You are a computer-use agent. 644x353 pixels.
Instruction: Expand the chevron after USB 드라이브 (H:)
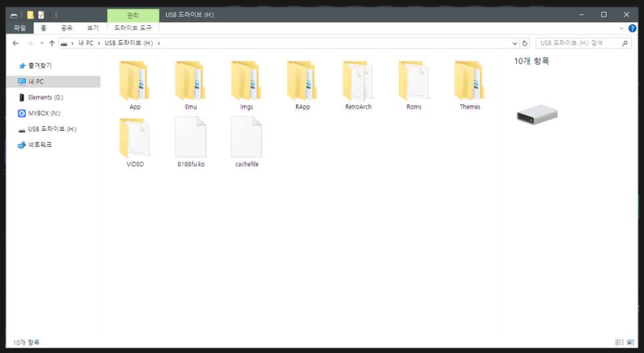tap(159, 43)
